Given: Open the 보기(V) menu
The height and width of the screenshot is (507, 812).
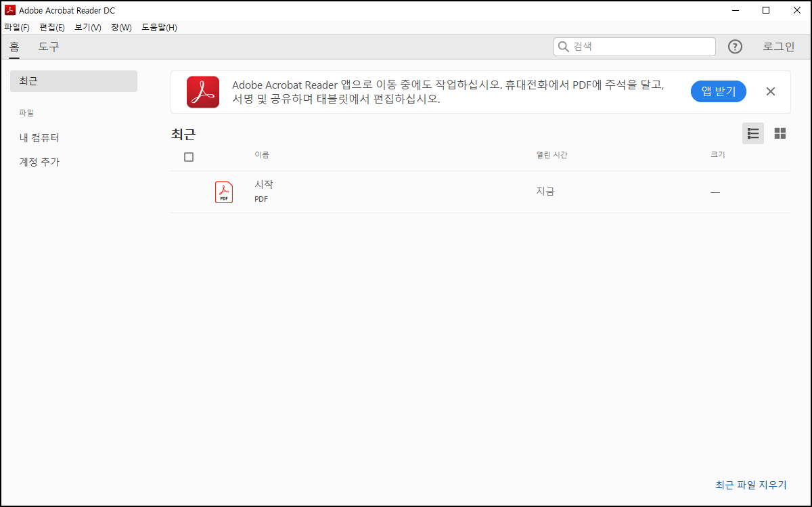Looking at the screenshot, I should click(x=88, y=28).
